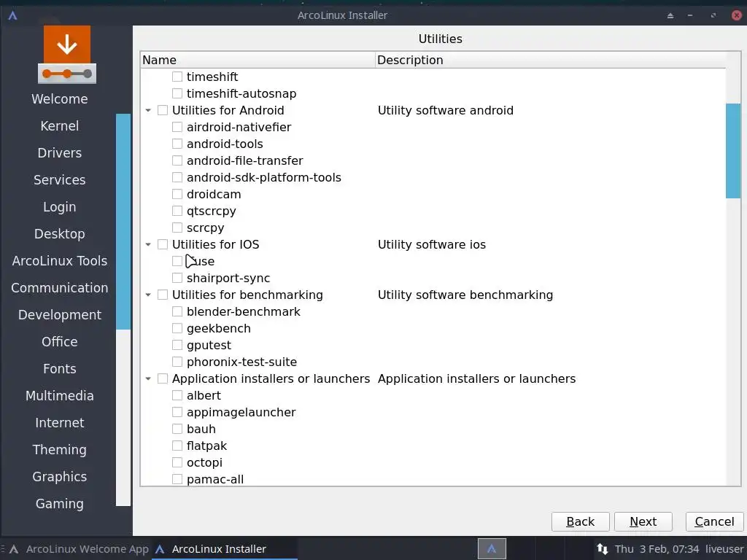Select the Drivers sidebar step
The height and width of the screenshot is (560, 747).
60,153
